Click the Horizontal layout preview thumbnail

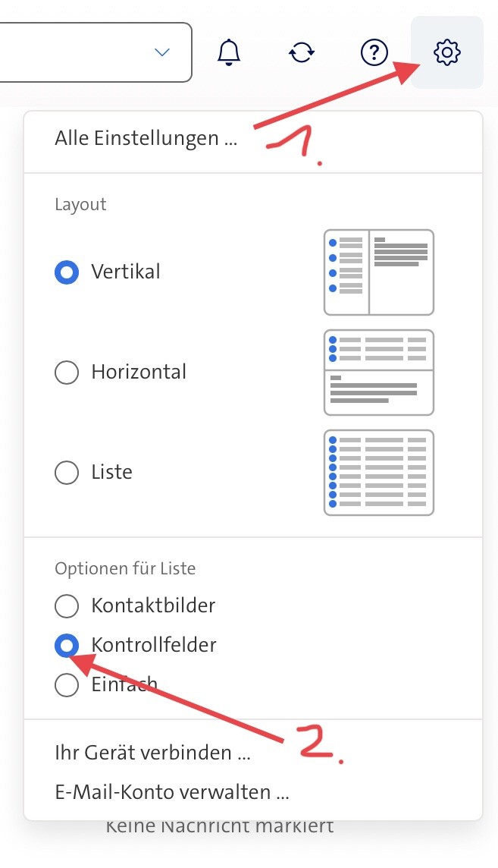[x=379, y=373]
